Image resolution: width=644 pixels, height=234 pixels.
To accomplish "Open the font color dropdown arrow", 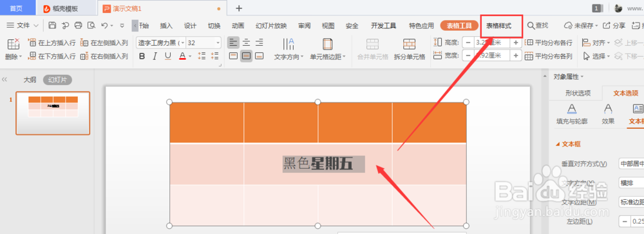I will pyautogui.click(x=190, y=56).
